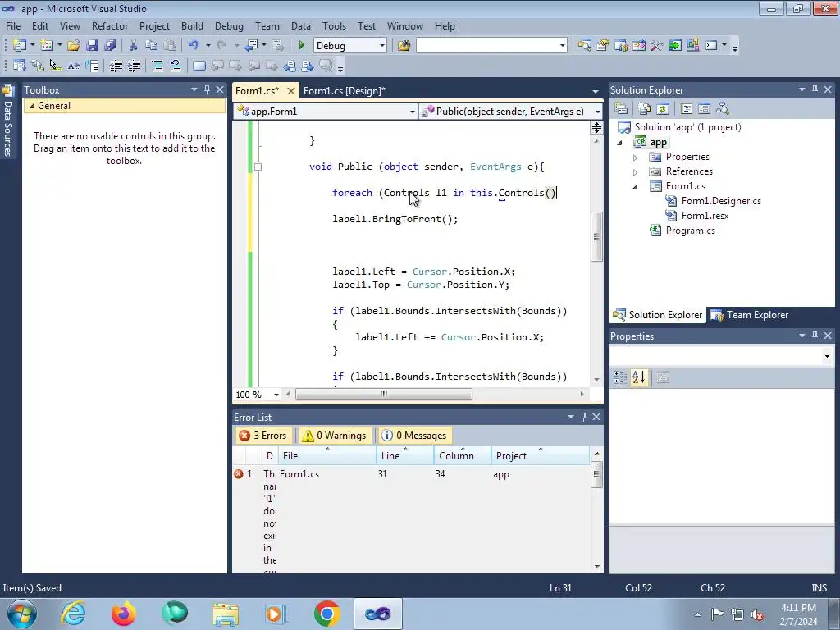This screenshot has width=840, height=630.
Task: Click View Designer in Solution Explorer toolbar
Action: click(x=705, y=109)
